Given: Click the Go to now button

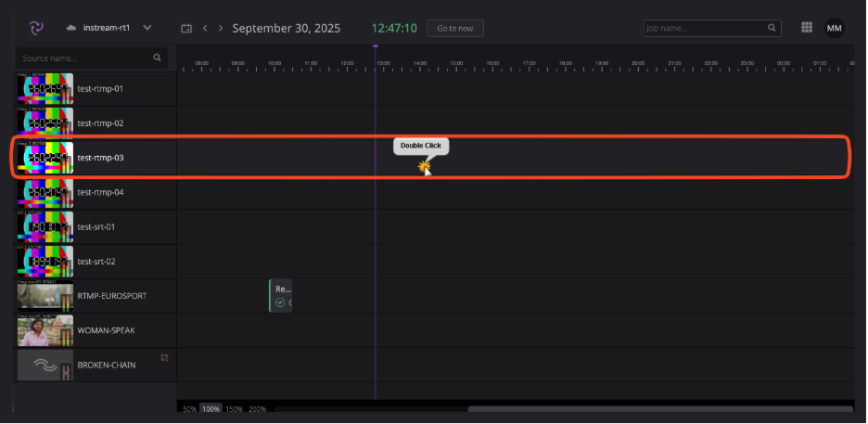Looking at the screenshot, I should click(x=455, y=28).
